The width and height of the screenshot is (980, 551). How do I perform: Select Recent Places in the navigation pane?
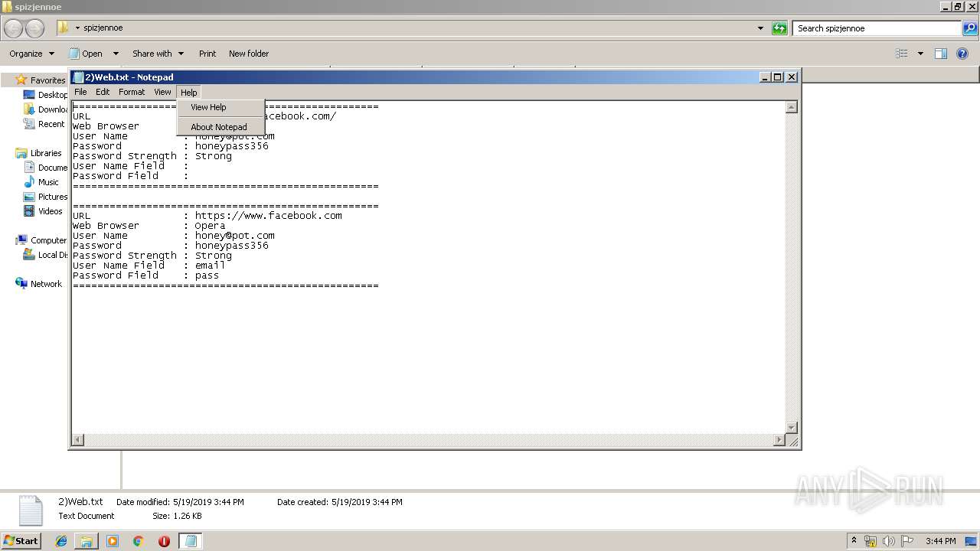click(x=45, y=124)
